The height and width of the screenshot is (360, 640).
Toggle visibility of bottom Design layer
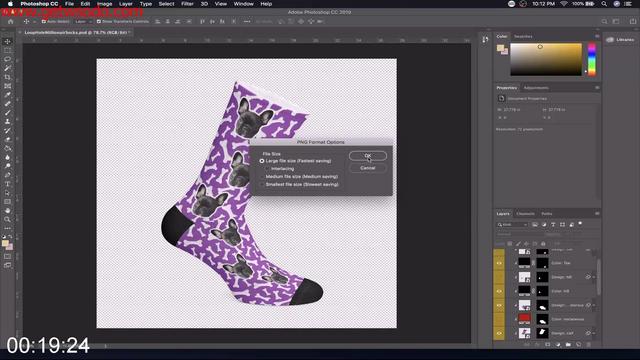point(499,333)
